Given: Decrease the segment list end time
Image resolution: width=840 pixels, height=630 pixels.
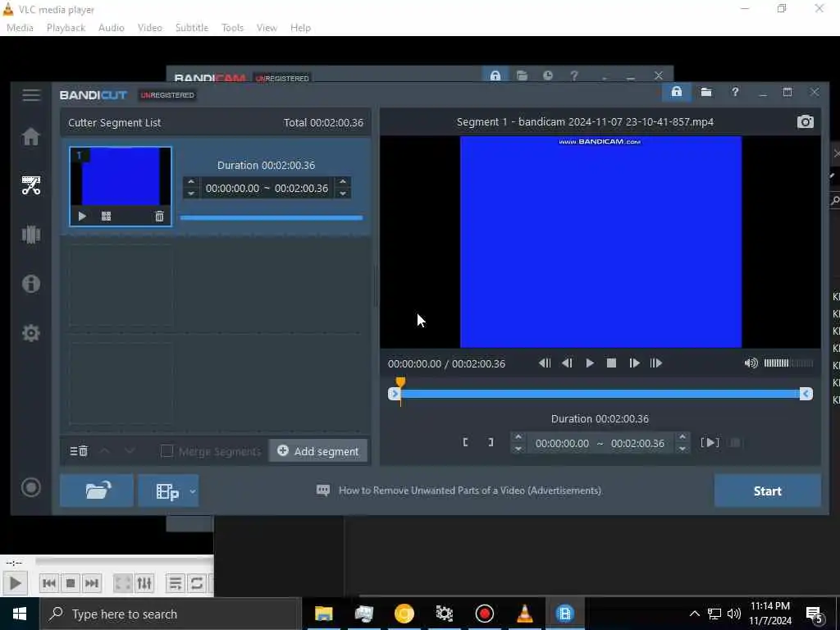Looking at the screenshot, I should coord(343,194).
